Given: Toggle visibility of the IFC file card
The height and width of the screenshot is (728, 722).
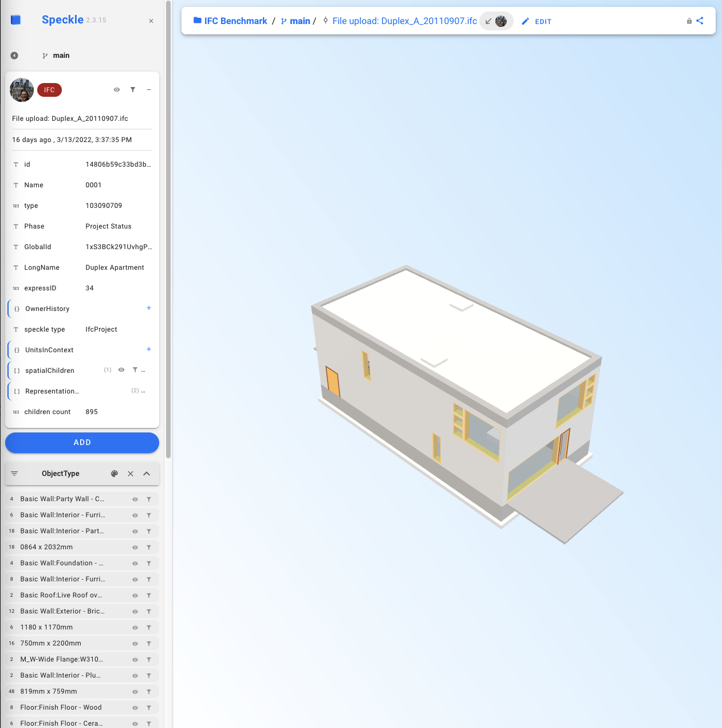Looking at the screenshot, I should [x=116, y=90].
